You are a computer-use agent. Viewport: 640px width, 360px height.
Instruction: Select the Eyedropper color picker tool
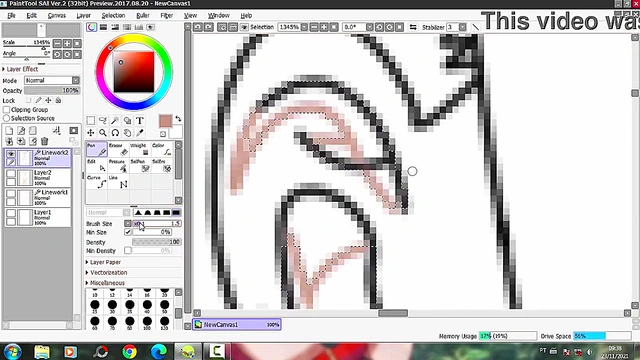pos(140,133)
